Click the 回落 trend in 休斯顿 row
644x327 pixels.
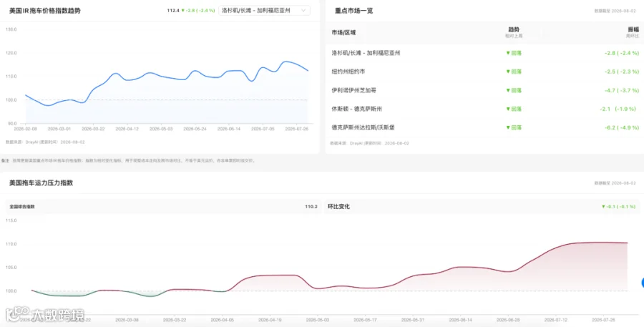click(x=514, y=109)
